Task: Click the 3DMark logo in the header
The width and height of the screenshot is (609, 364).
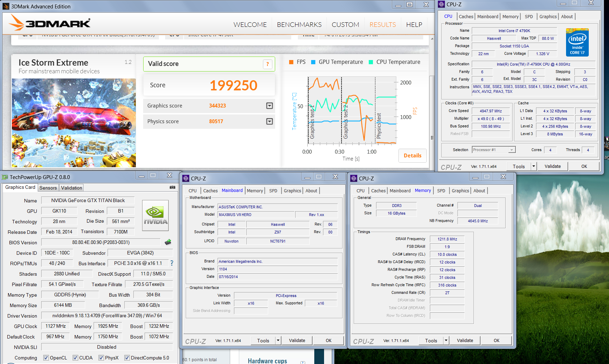Action: click(x=50, y=23)
